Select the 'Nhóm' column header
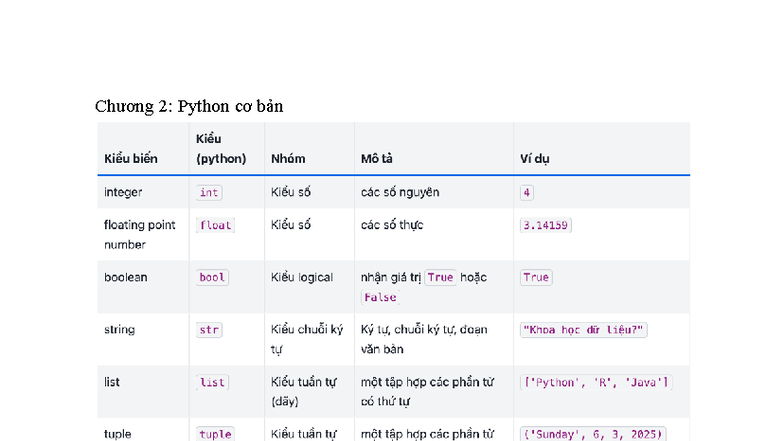This screenshot has width=784, height=441. coord(288,158)
